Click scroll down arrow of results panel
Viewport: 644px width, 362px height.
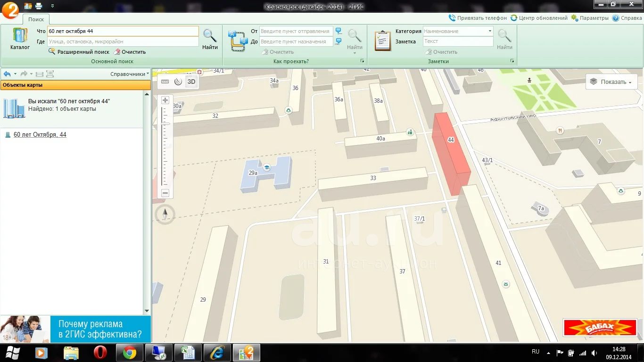147,311
